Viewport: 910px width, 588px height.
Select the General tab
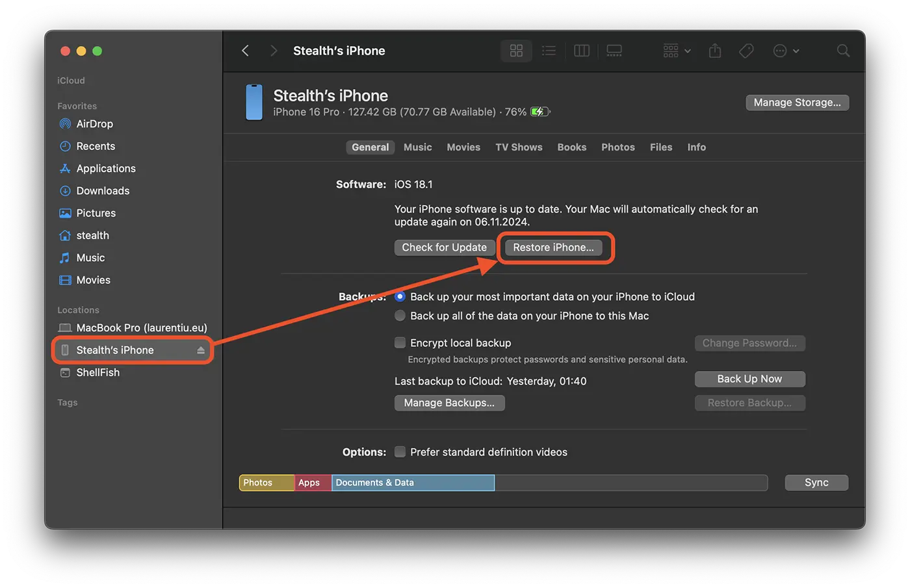click(x=370, y=147)
